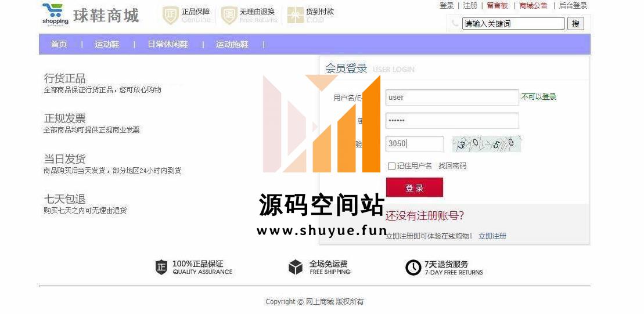The width and height of the screenshot is (644, 314).
Task: Open the 运动拖鞋 category
Action: click(x=232, y=44)
